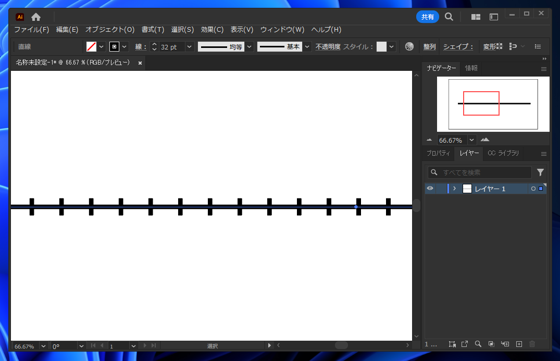The image size is (560, 361).
Task: Open the search magnifier icon beside the 共有 button
Action: click(449, 17)
